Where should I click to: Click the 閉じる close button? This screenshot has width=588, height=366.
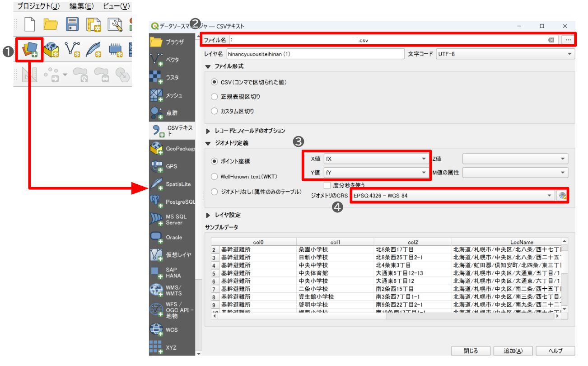click(x=471, y=351)
